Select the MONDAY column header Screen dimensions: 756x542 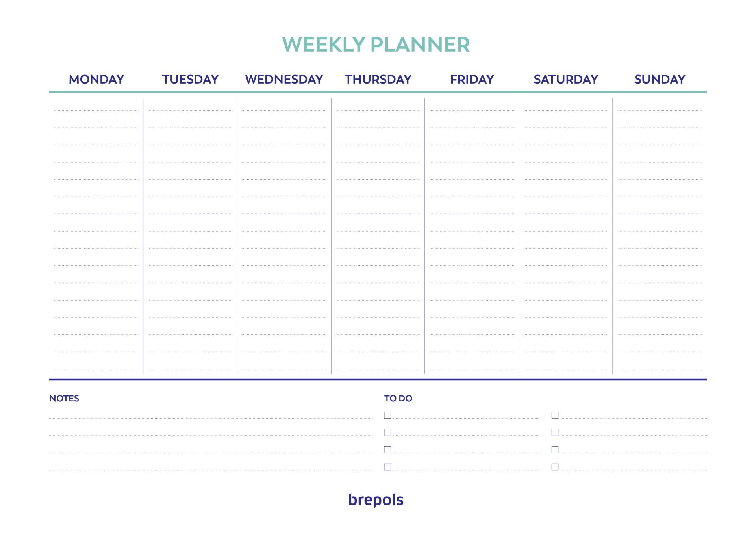tap(96, 79)
